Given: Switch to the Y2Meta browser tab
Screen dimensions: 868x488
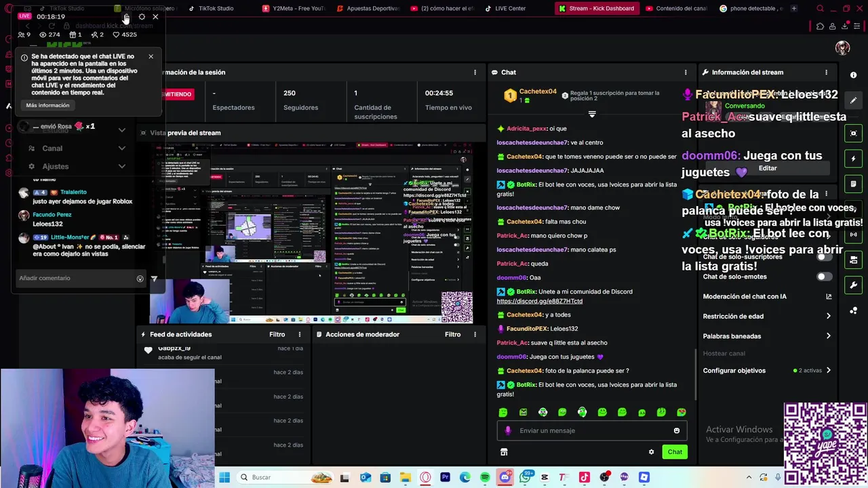Looking at the screenshot, I should tap(293, 9).
